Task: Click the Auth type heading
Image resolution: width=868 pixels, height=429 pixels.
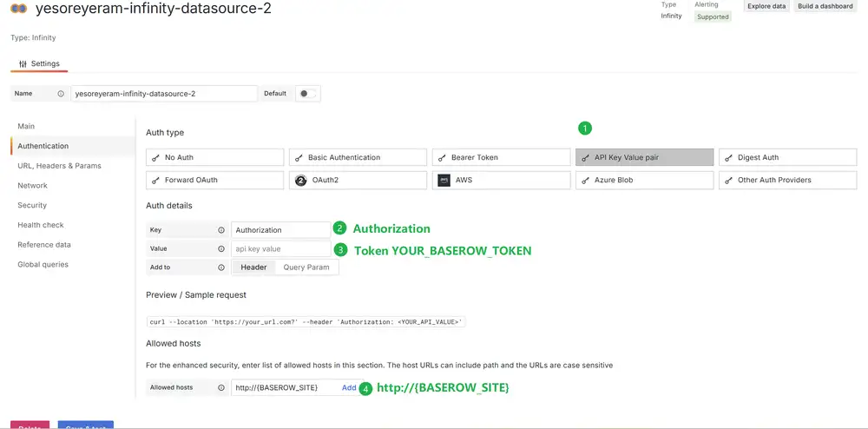Action: point(165,133)
